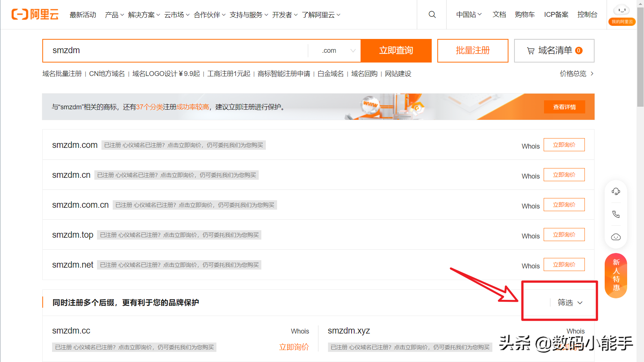View Whois for smzdm.com

[531, 146]
